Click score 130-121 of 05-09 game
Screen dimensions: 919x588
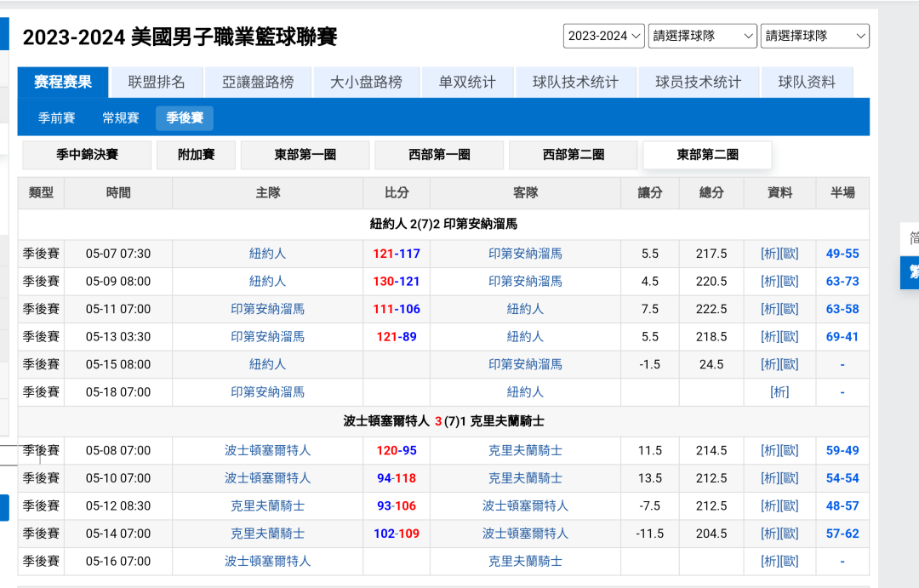pos(397,282)
